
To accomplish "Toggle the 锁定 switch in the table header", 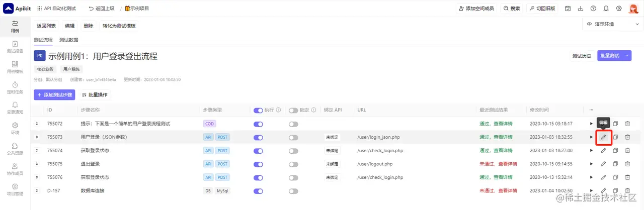I will pyautogui.click(x=293, y=110).
